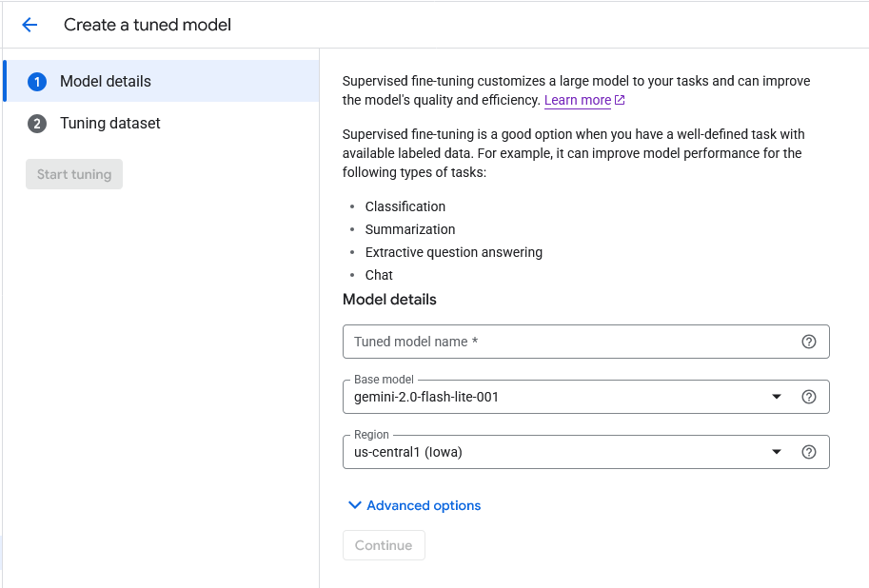Click the gemini-2.0-flash-lite-001 base model value

[x=426, y=397]
